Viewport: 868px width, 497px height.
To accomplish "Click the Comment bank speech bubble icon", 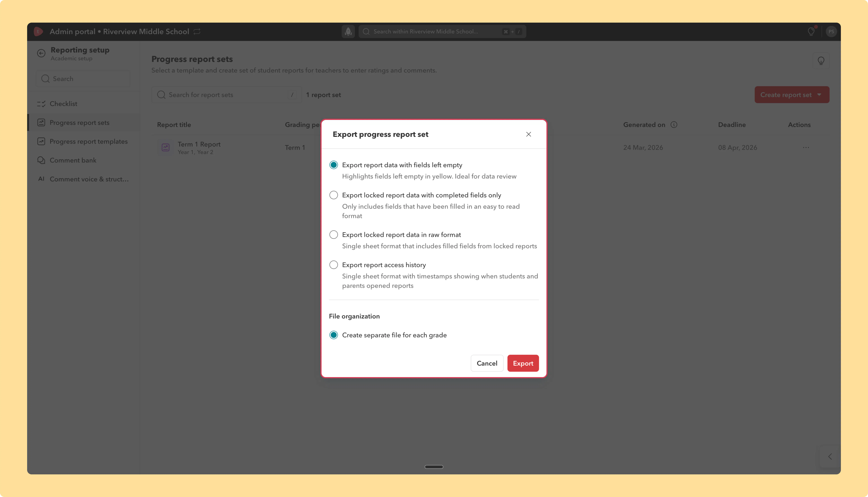I will 41,160.
